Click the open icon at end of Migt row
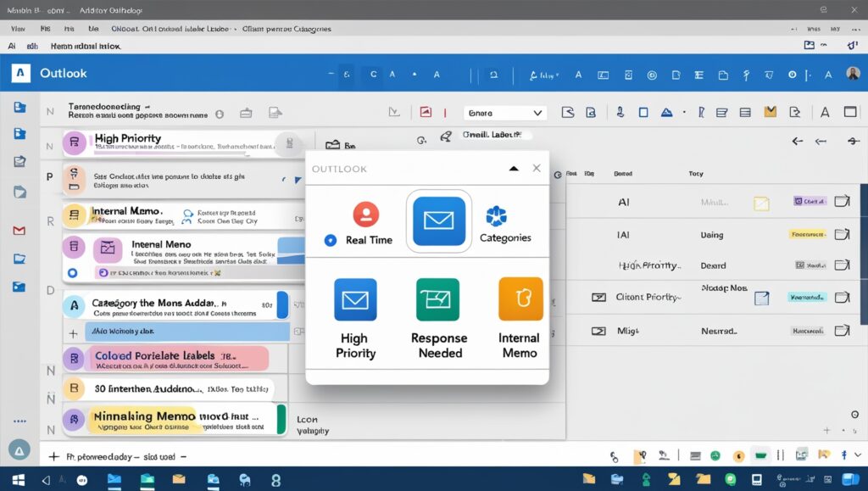The image size is (868, 491). (842, 331)
